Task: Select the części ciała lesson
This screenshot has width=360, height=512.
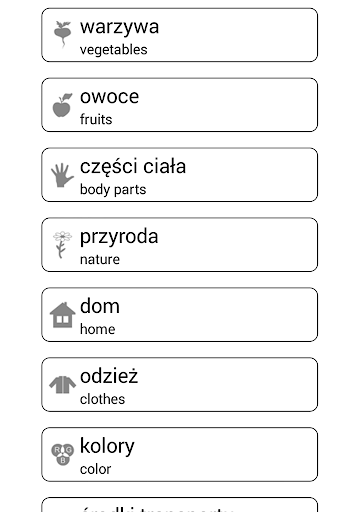Action: point(179,175)
